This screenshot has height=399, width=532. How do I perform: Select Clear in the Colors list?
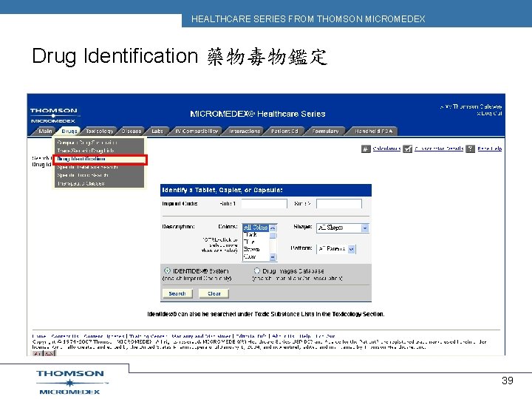pos(256,257)
